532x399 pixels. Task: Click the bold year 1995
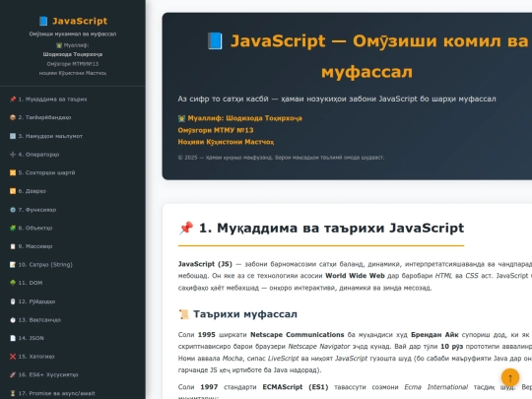coord(206,335)
